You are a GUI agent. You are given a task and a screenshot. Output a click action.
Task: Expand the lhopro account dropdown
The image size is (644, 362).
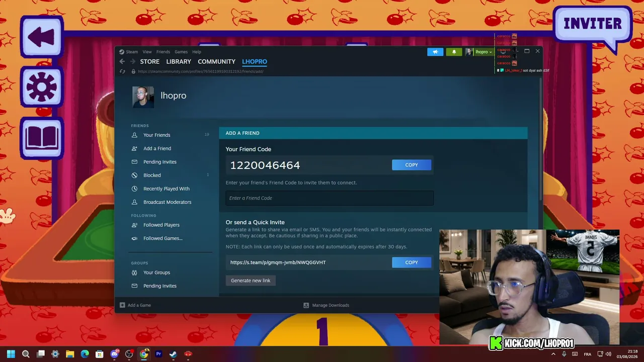[x=484, y=52]
